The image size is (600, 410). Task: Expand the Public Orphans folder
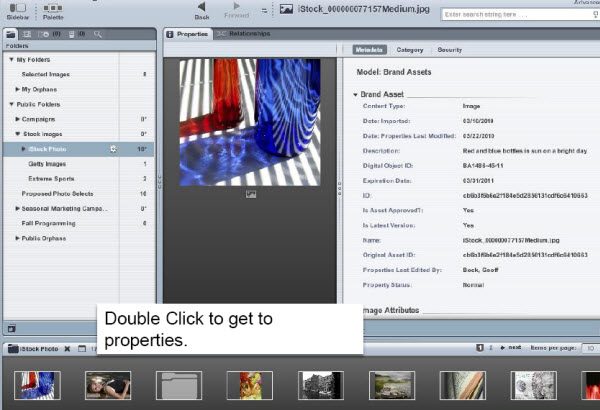click(x=17, y=238)
